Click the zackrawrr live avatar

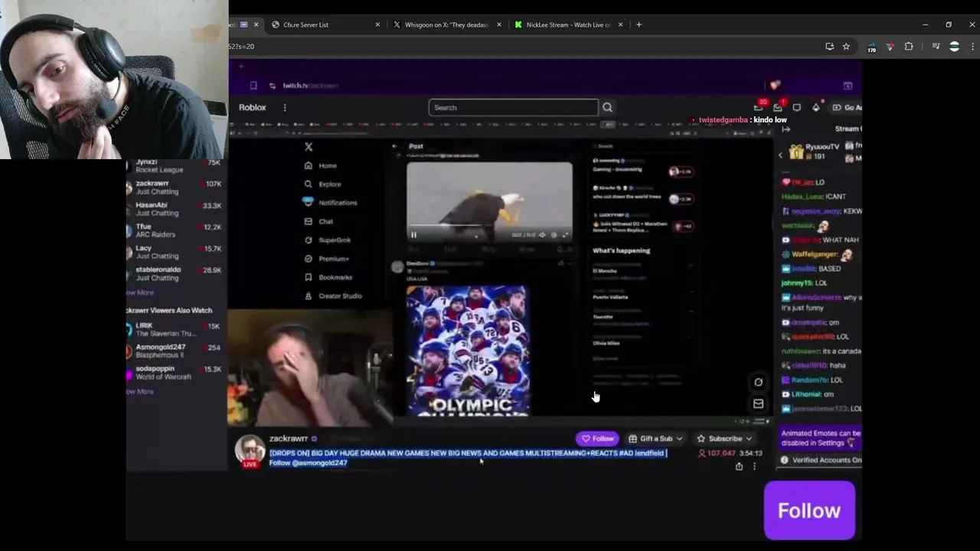pyautogui.click(x=250, y=451)
